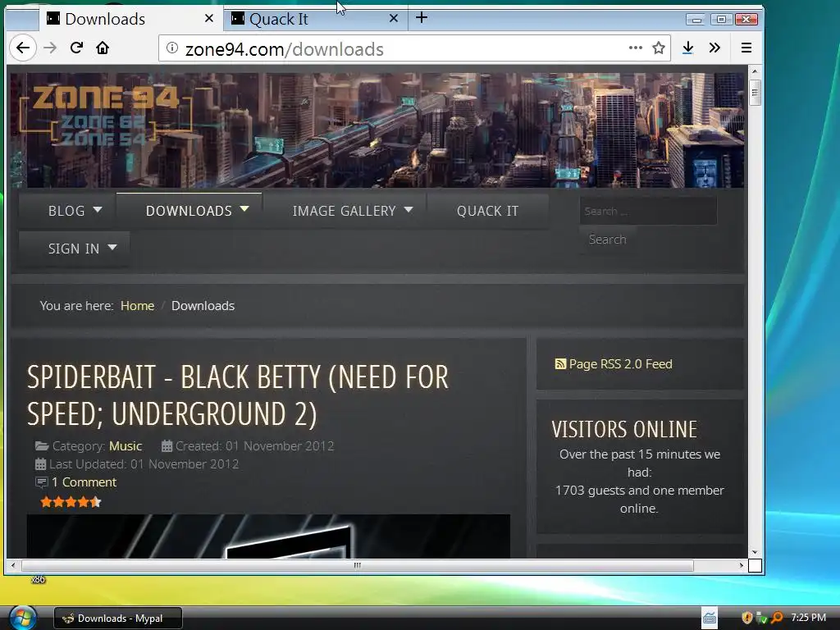Reload the page with the refresh icon
This screenshot has height=630, width=840.
(x=76, y=48)
